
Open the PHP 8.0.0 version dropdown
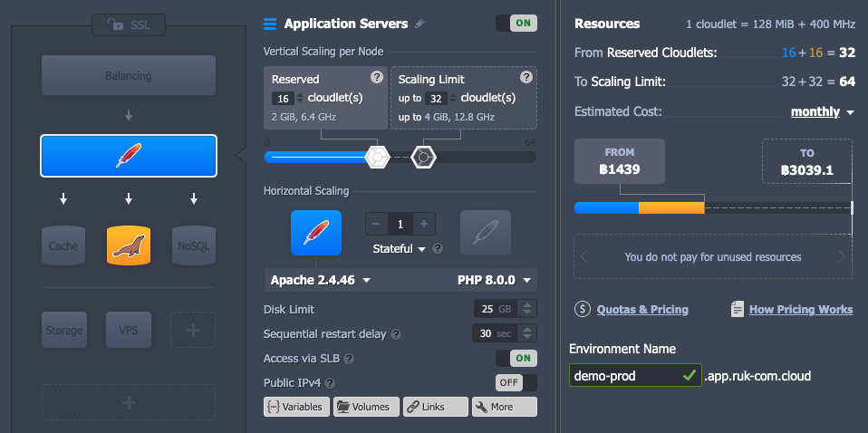point(495,280)
